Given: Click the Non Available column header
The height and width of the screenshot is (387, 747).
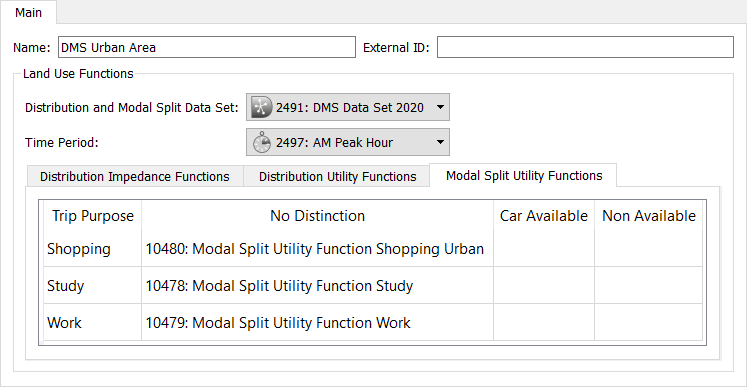Looking at the screenshot, I should [649, 216].
